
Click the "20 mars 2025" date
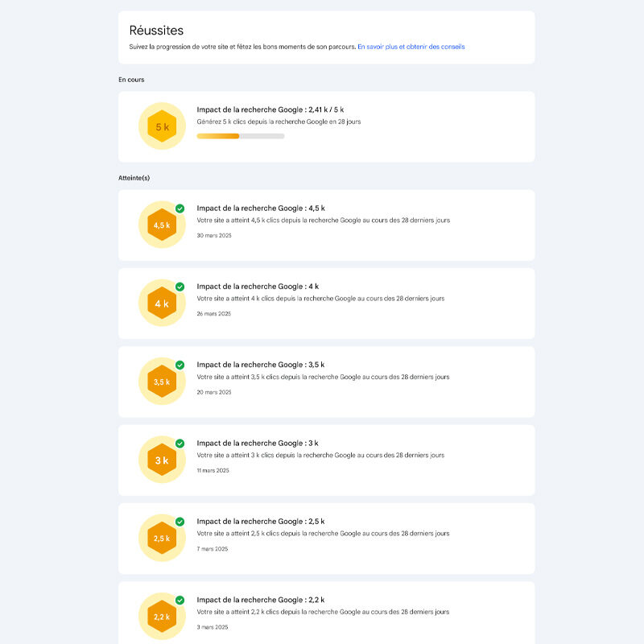pyautogui.click(x=214, y=392)
